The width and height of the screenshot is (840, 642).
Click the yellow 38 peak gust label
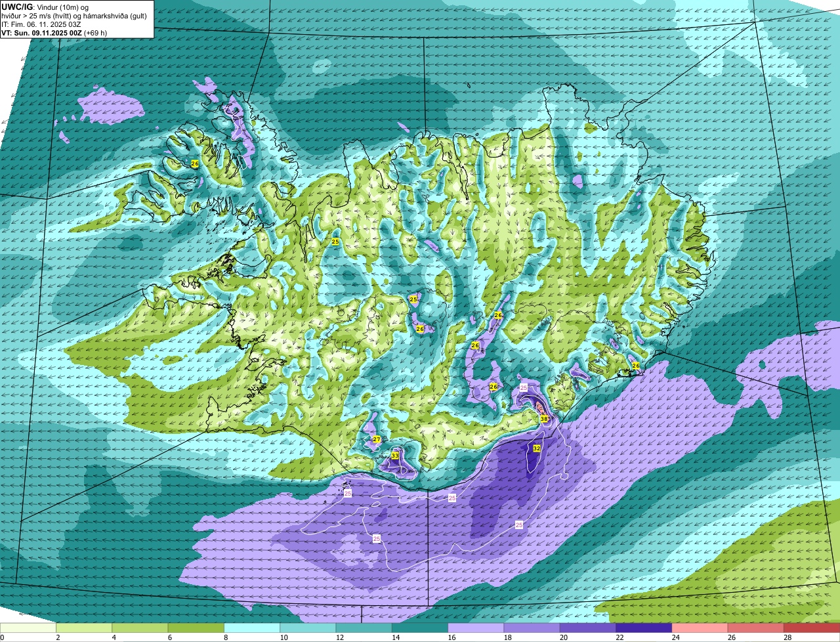[544, 419]
